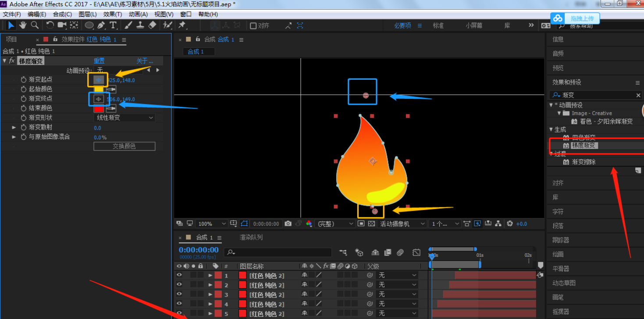Toggle stopwatch for 起始颜色
Image resolution: width=644 pixels, height=319 pixels.
24,89
